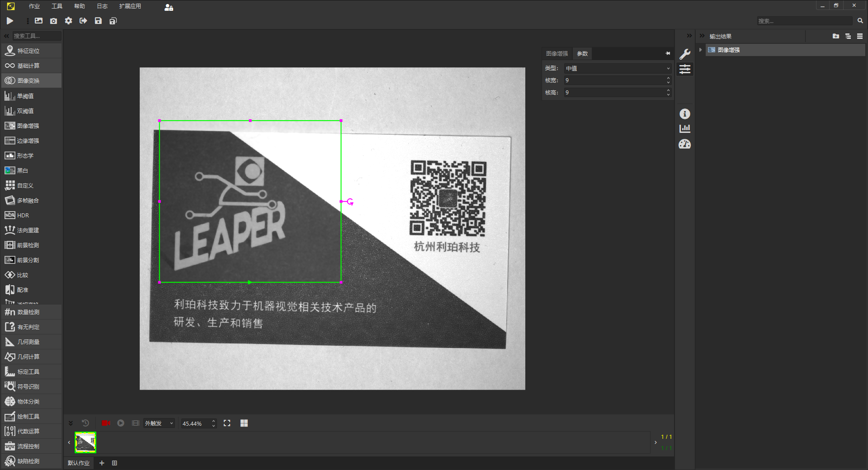Screen dimensions: 868x470
Task: Open the 外触发 trigger mode dropdown
Action: coord(159,423)
